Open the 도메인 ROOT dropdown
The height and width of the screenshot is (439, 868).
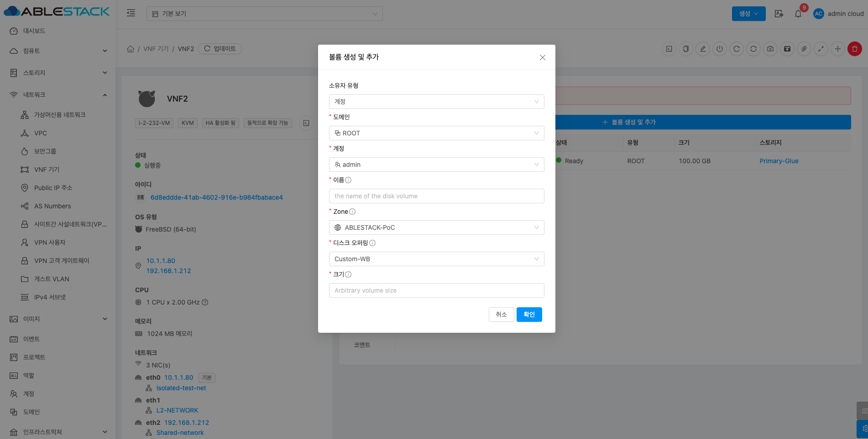pos(437,133)
